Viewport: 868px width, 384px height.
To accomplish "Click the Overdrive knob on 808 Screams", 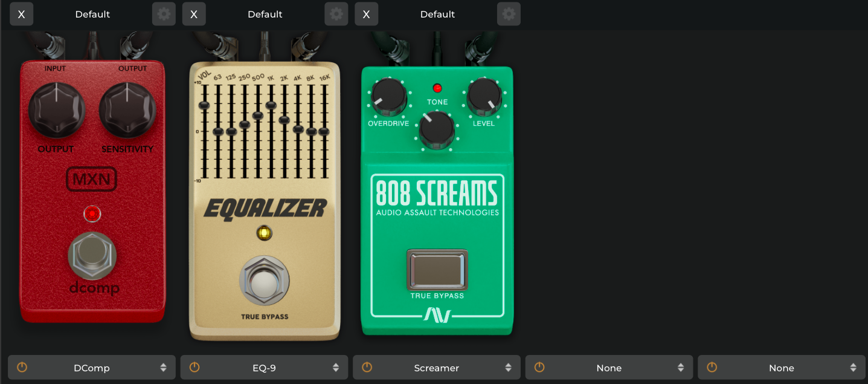I will tap(388, 97).
